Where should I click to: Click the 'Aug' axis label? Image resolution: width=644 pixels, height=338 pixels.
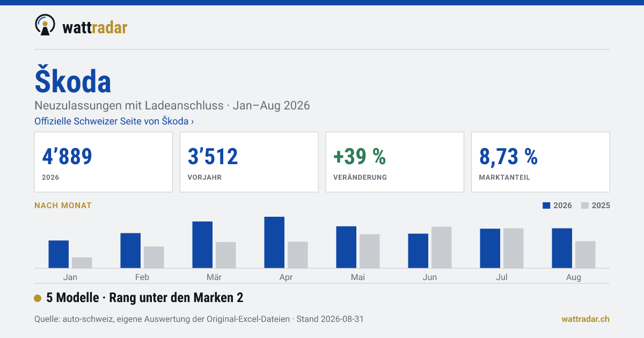pos(574,277)
